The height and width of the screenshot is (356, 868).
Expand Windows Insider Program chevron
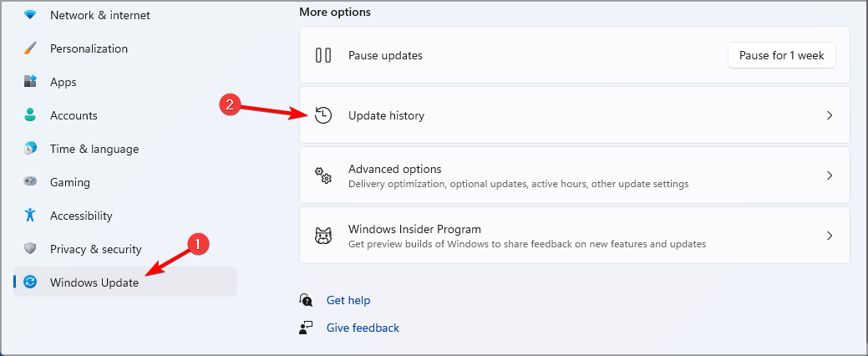point(830,236)
